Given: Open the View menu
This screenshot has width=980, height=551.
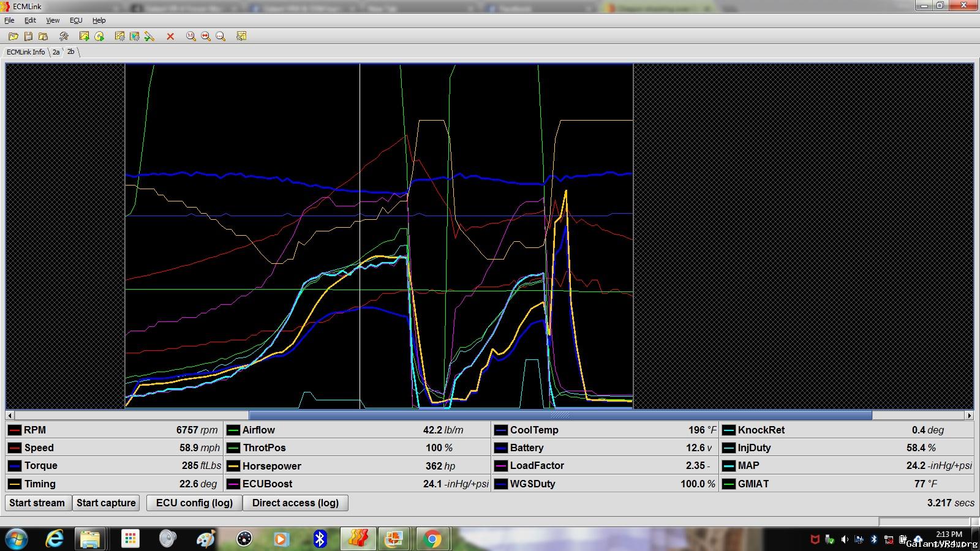Looking at the screenshot, I should click(53, 20).
